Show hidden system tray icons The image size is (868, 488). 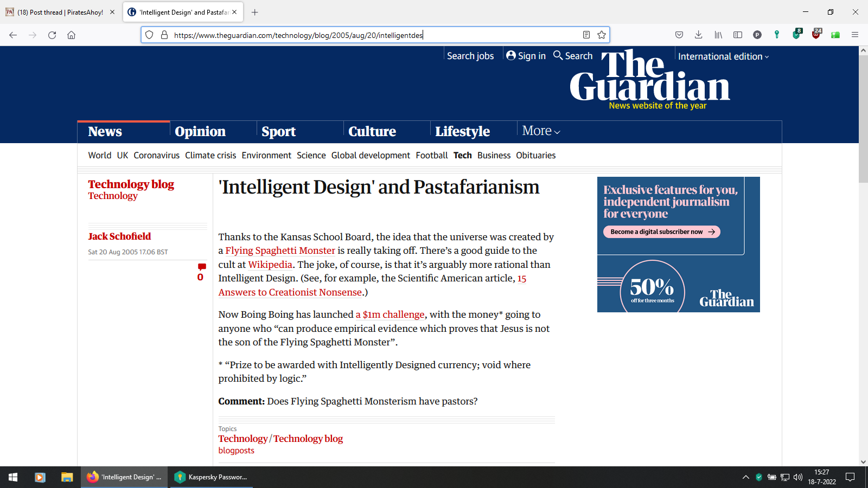pyautogui.click(x=745, y=477)
